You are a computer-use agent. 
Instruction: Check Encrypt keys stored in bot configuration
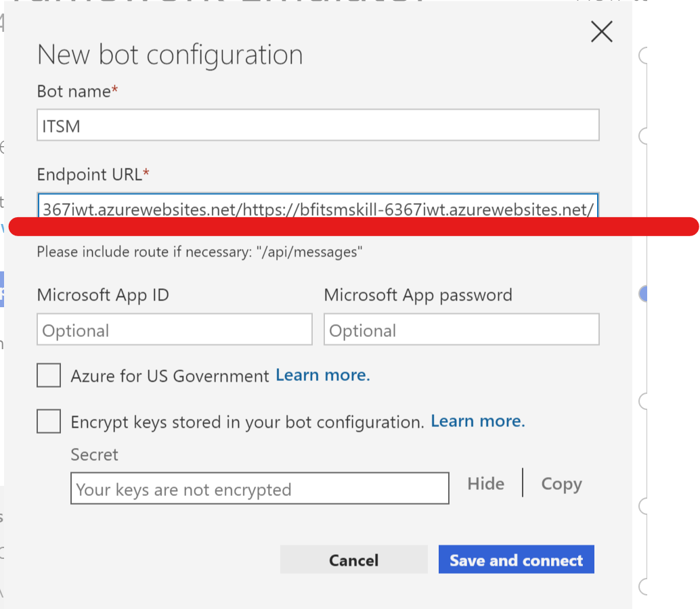coord(48,421)
